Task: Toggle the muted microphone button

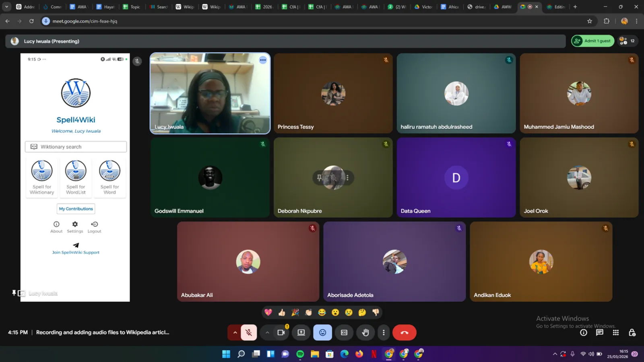Action: (249, 333)
